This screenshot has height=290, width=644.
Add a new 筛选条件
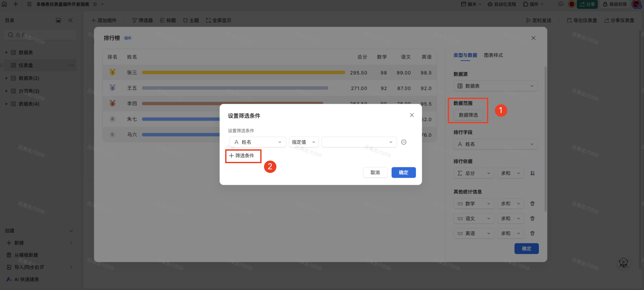pyautogui.click(x=242, y=156)
